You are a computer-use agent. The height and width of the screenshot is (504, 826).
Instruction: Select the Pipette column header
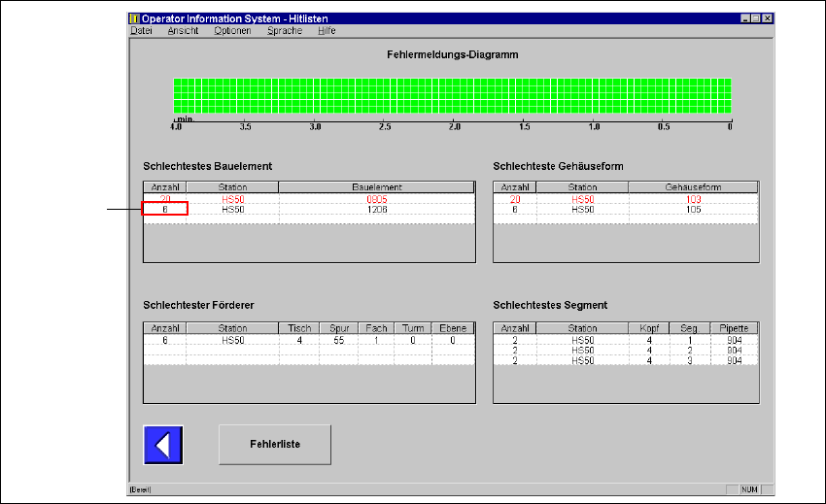735,329
